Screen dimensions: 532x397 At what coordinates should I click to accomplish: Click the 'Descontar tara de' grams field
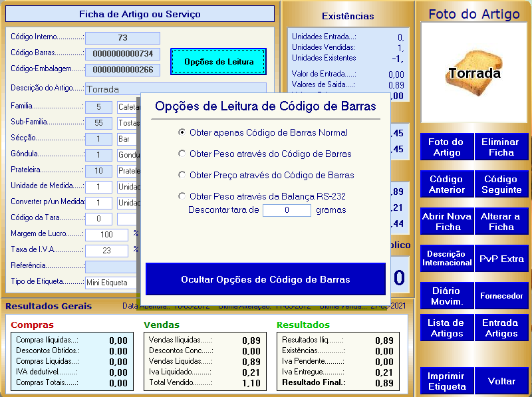tap(287, 210)
